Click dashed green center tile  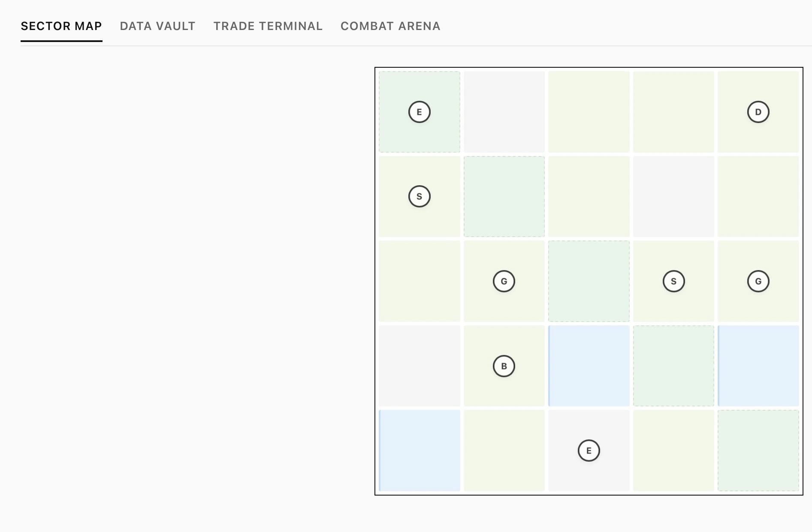589,281
